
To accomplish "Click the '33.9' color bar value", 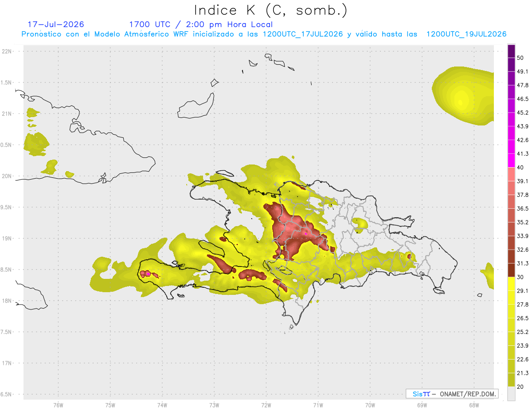I will (523, 236).
